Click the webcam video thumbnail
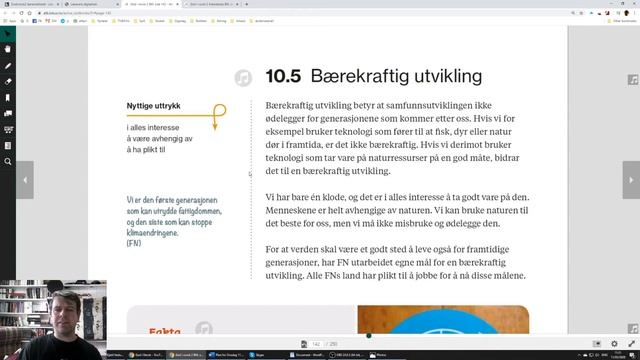The image size is (640, 360). pyautogui.click(x=53, y=320)
